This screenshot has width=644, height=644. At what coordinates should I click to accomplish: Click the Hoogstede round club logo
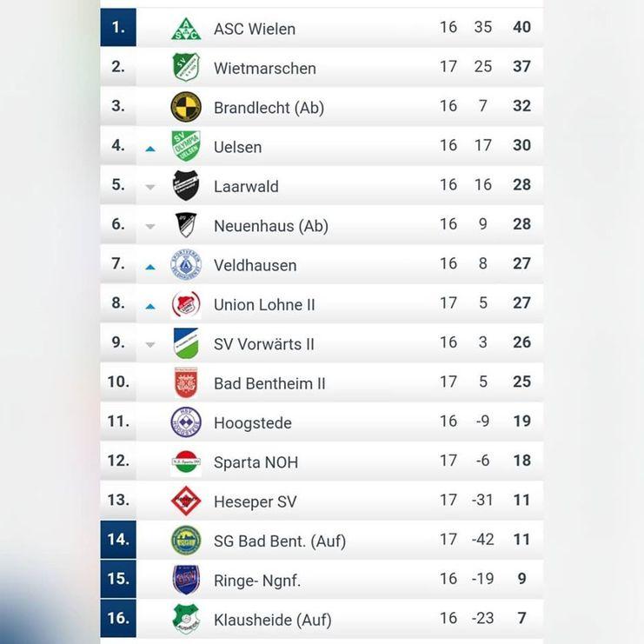186,422
